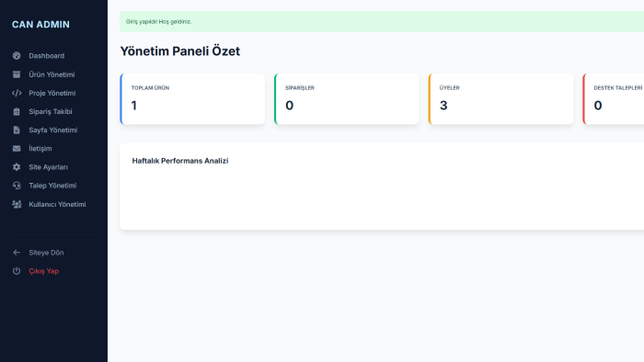The image size is (644, 362).
Task: Click the Talep Yönetimi headset icon
Action: click(x=17, y=186)
